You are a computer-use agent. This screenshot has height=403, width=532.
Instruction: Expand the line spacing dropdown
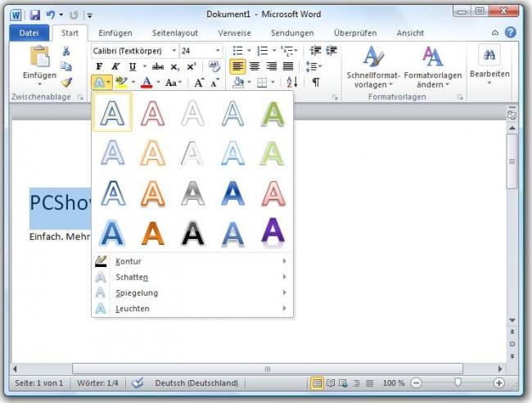(x=313, y=66)
